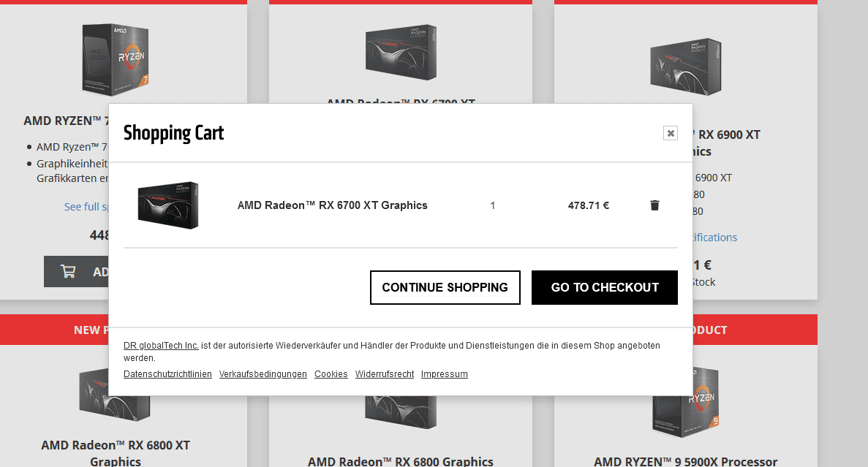Image resolution: width=868 pixels, height=467 pixels.
Task: Click the RX 6700 XT product image in background
Action: [x=401, y=53]
